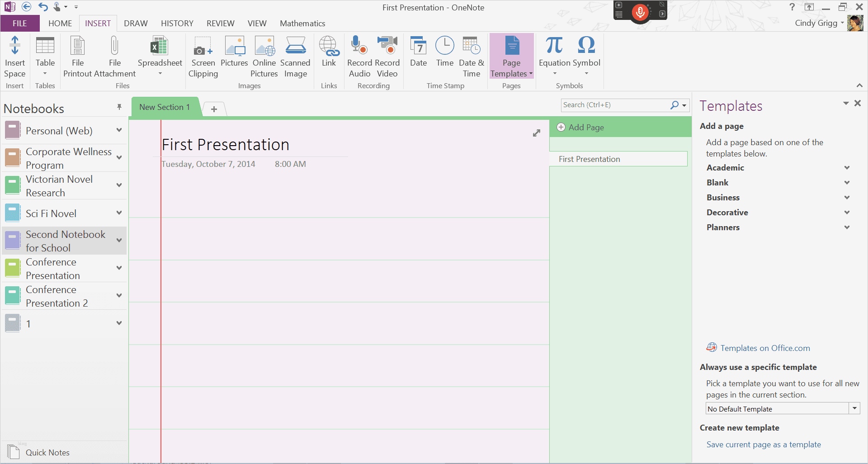Select the New Section 1 tab
Image resolution: width=868 pixels, height=464 pixels.
click(x=165, y=107)
